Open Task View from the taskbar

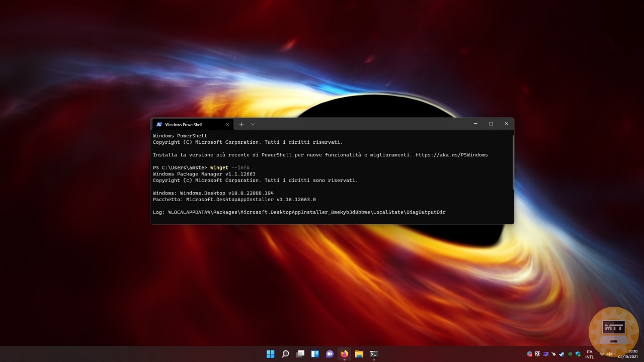(300, 354)
